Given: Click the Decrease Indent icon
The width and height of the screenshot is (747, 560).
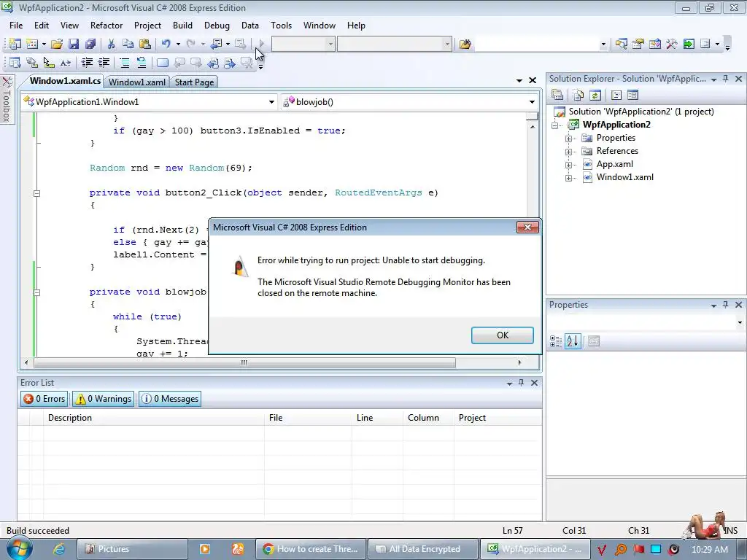Looking at the screenshot, I should click(87, 63).
